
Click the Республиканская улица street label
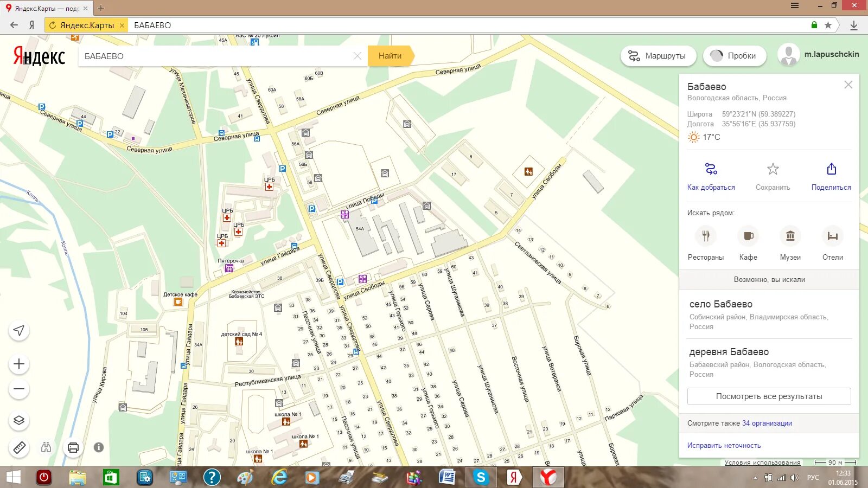pos(267,381)
